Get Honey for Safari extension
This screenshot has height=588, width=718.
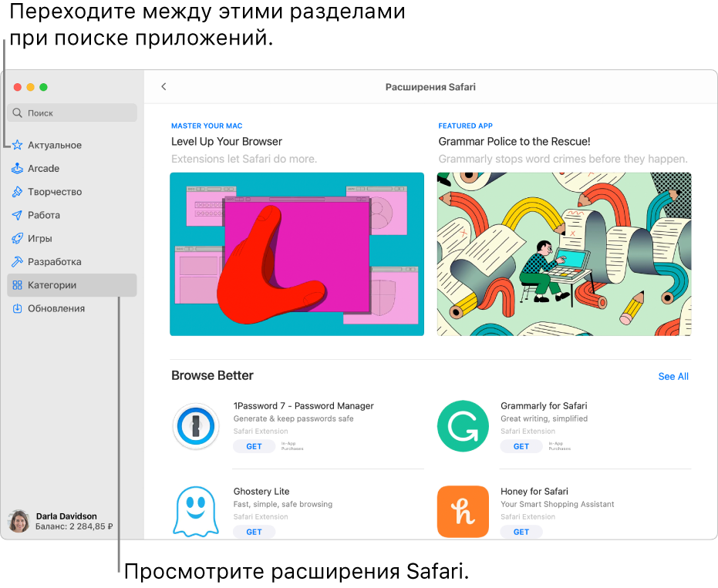point(521,532)
